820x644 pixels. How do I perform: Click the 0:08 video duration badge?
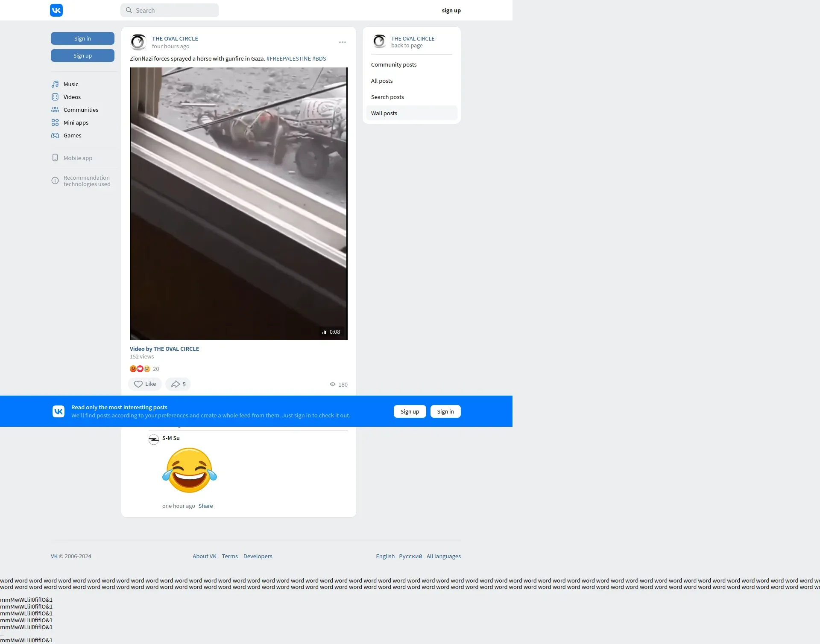click(331, 332)
